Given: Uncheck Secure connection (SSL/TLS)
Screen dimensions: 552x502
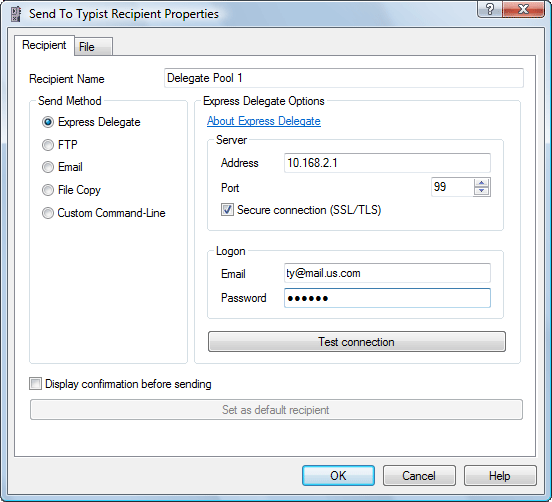Looking at the screenshot, I should pos(227,210).
